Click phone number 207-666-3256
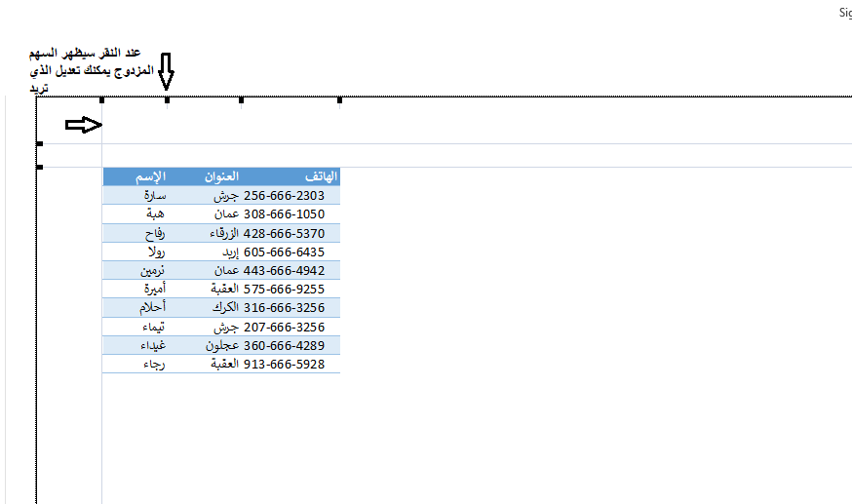The width and height of the screenshot is (852, 504). (285, 327)
